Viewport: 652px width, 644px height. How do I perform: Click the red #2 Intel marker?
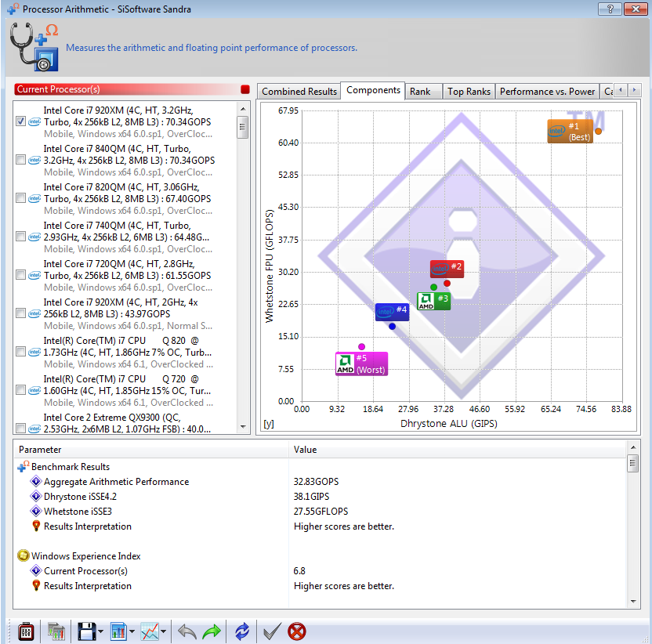coord(447,269)
